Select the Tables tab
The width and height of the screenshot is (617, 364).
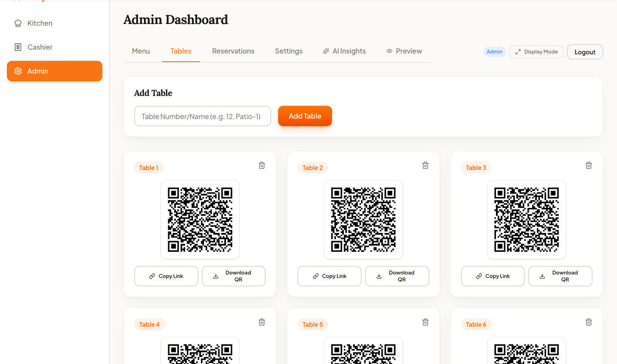pos(181,51)
